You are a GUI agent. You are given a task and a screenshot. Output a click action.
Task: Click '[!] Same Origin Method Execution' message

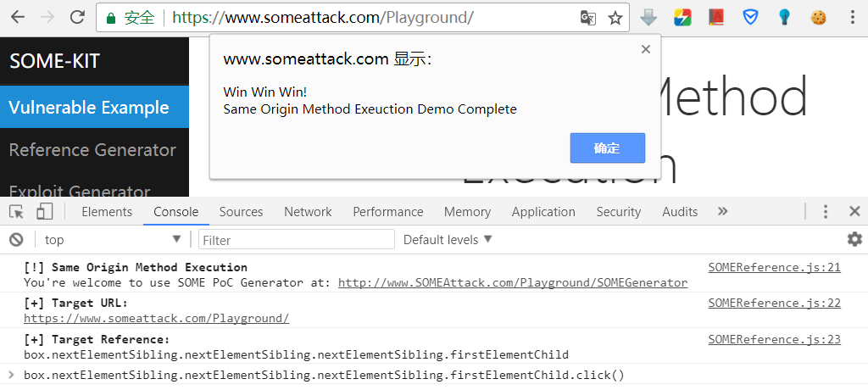pos(136,268)
